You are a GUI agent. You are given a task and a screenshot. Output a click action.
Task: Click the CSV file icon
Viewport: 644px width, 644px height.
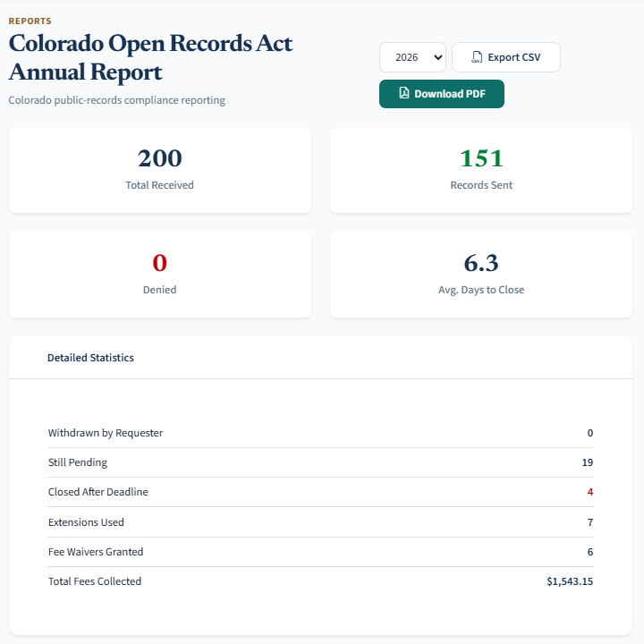477,57
